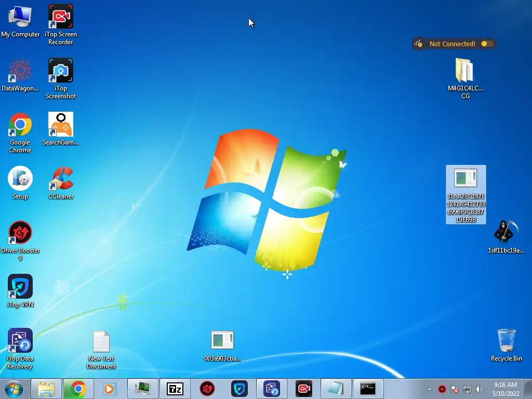Open iTop VPN from the taskbar

click(239, 389)
